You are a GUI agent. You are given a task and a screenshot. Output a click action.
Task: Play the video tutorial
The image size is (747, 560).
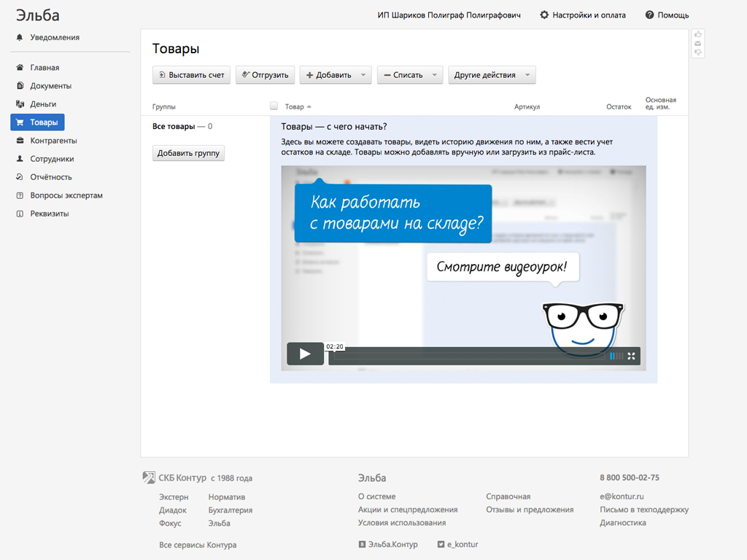click(305, 354)
